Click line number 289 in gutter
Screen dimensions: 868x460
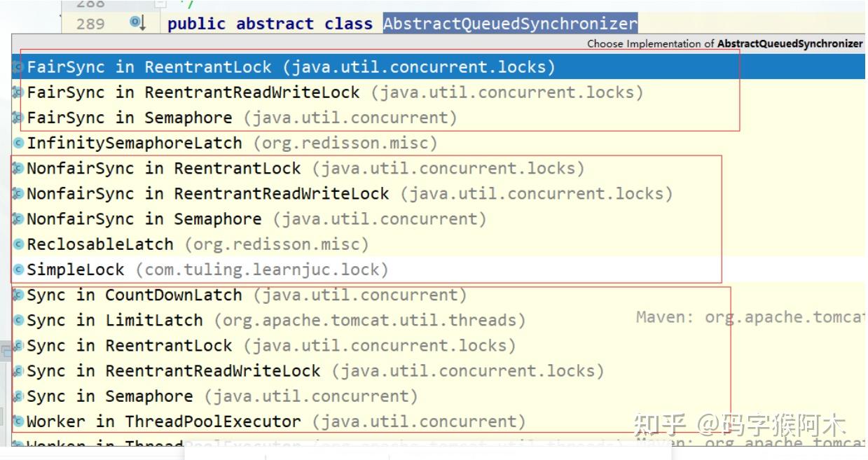click(91, 24)
